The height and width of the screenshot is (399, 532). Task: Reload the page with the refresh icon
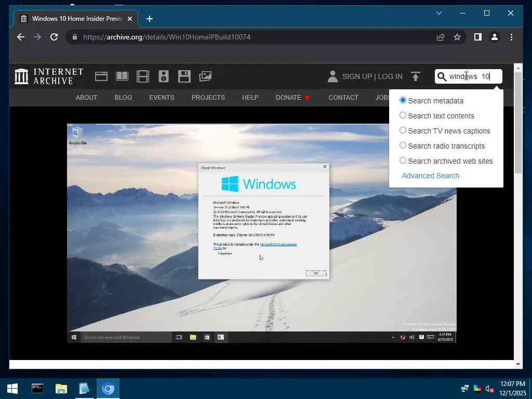(54, 37)
